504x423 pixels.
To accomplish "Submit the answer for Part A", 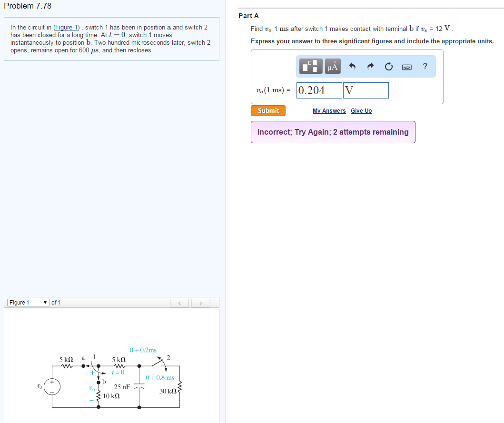I will tap(268, 110).
